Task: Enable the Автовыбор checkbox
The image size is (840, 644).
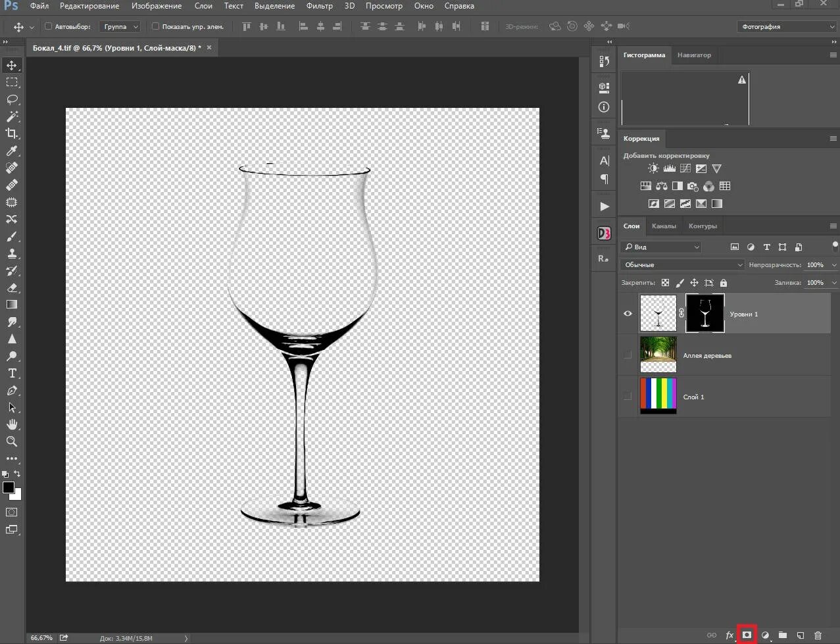Action: (x=48, y=26)
